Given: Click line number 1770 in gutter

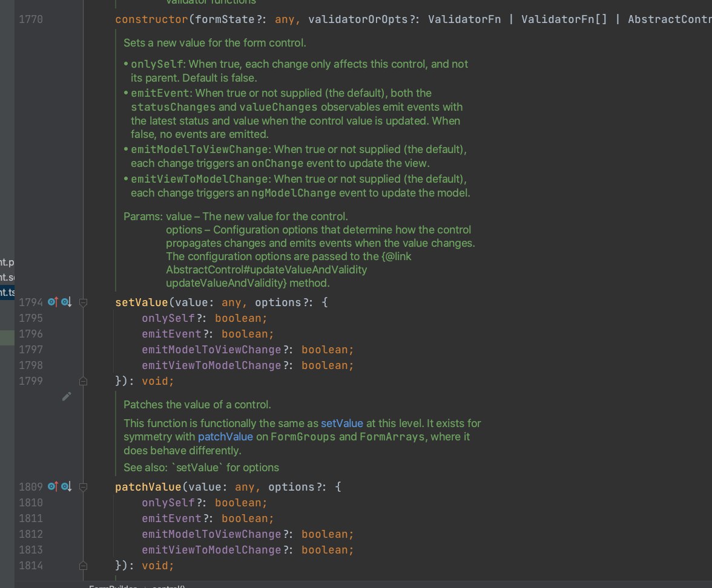Looking at the screenshot, I should point(30,19).
